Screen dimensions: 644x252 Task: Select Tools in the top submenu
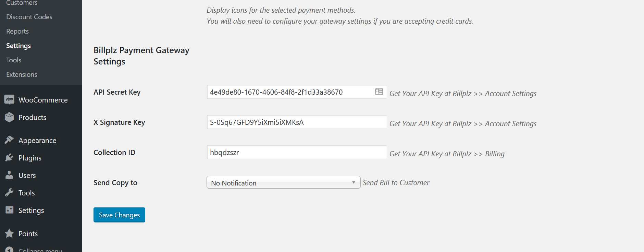14,60
